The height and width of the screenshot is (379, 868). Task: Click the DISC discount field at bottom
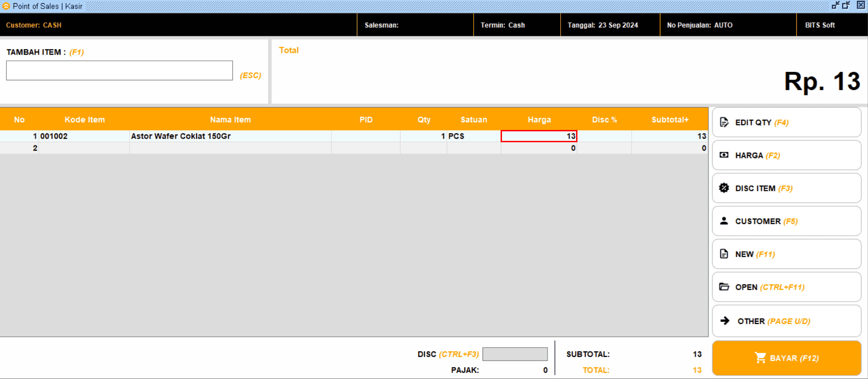point(515,354)
